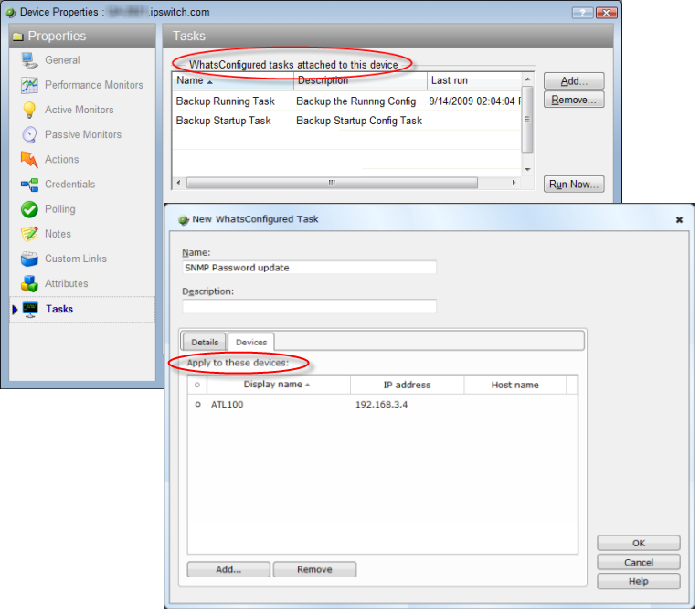Click the tasks list horizontal scrollbar thumb

[x=332, y=183]
